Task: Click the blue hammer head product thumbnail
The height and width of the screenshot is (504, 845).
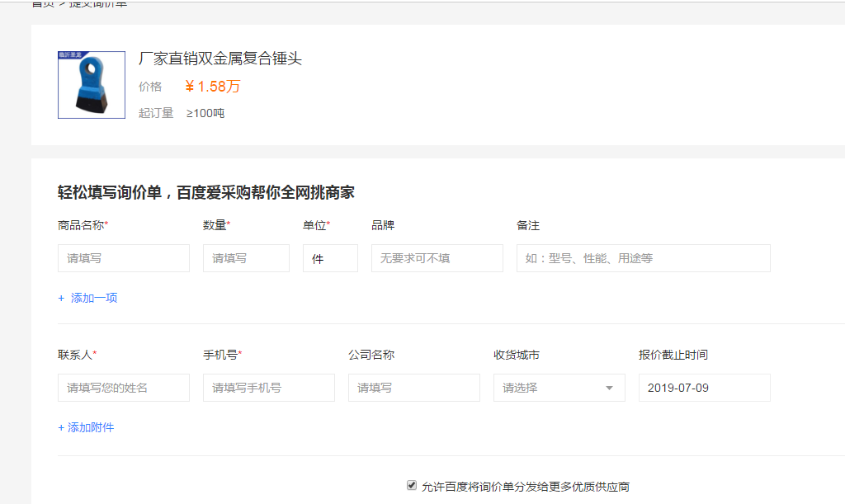Action: tap(92, 84)
